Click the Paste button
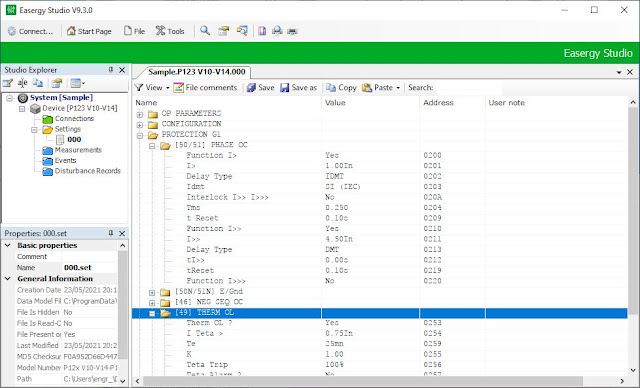The width and height of the screenshot is (640, 388). 378,87
